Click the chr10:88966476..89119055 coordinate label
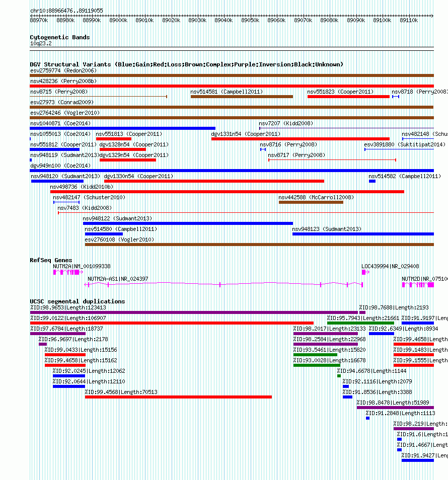This screenshot has width=448, height=480. pos(66,11)
